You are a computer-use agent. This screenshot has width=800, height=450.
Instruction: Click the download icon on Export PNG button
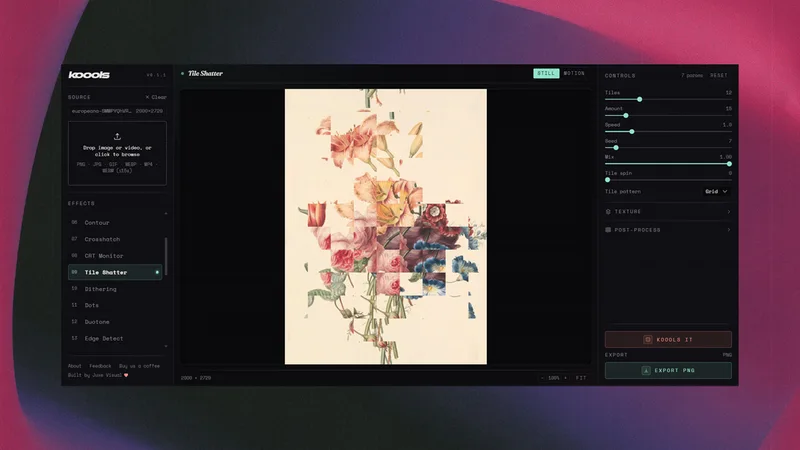[646, 370]
